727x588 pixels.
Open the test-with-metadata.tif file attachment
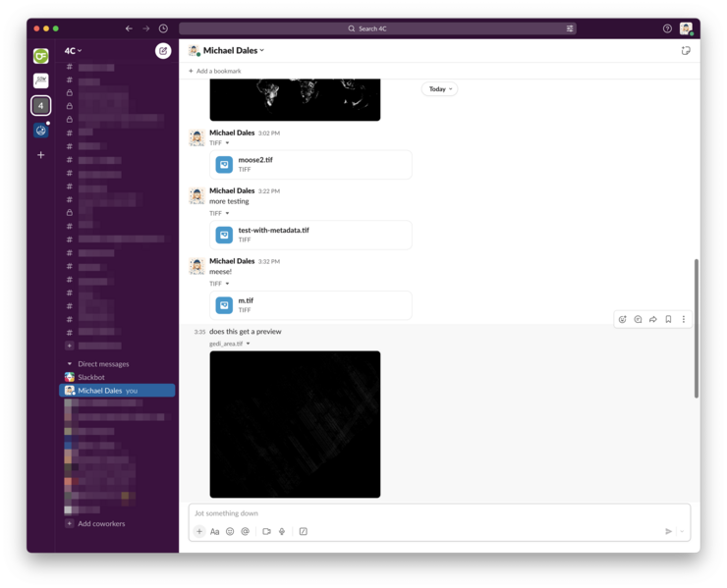point(310,235)
